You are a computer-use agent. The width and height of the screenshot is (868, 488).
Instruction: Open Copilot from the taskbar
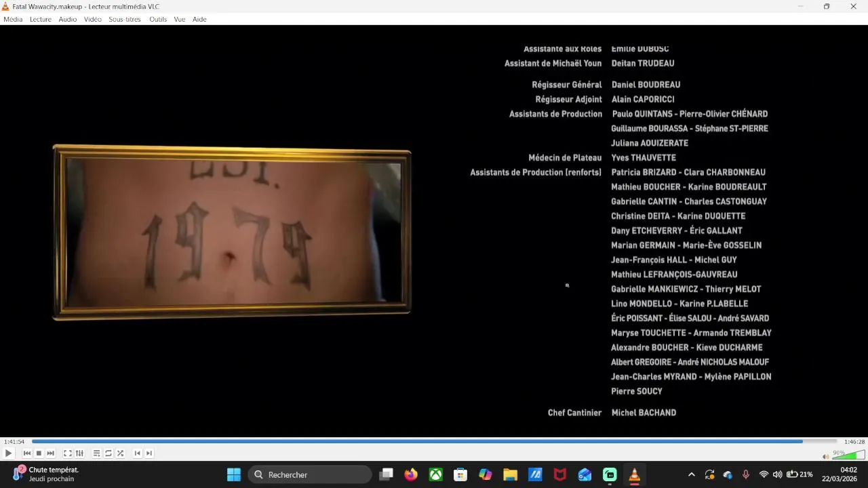486,474
